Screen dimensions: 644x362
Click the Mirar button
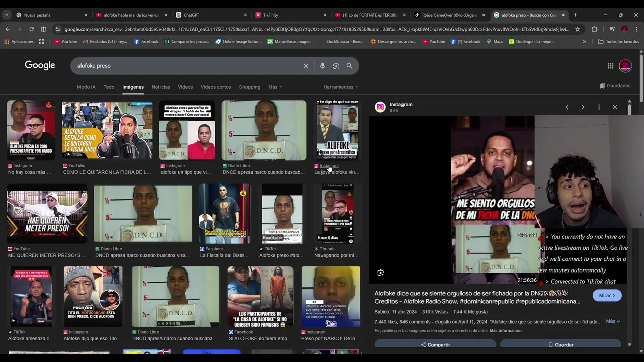(x=607, y=296)
